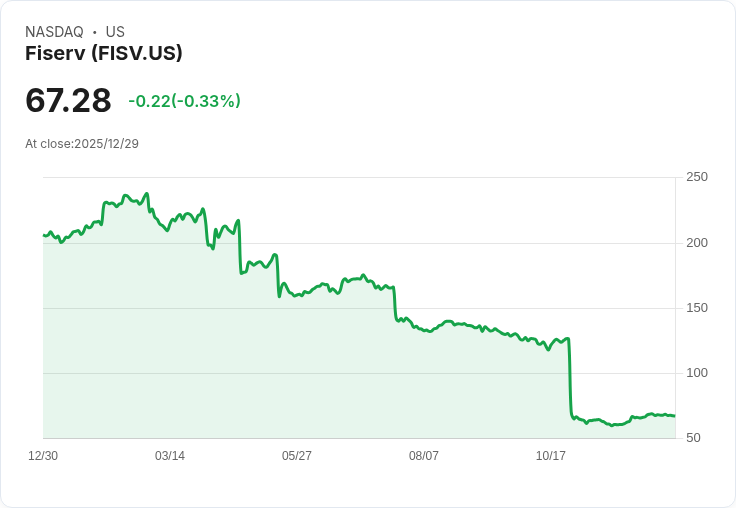Click the leftmost start of the price line
The height and width of the screenshot is (508, 736).
coord(43,235)
